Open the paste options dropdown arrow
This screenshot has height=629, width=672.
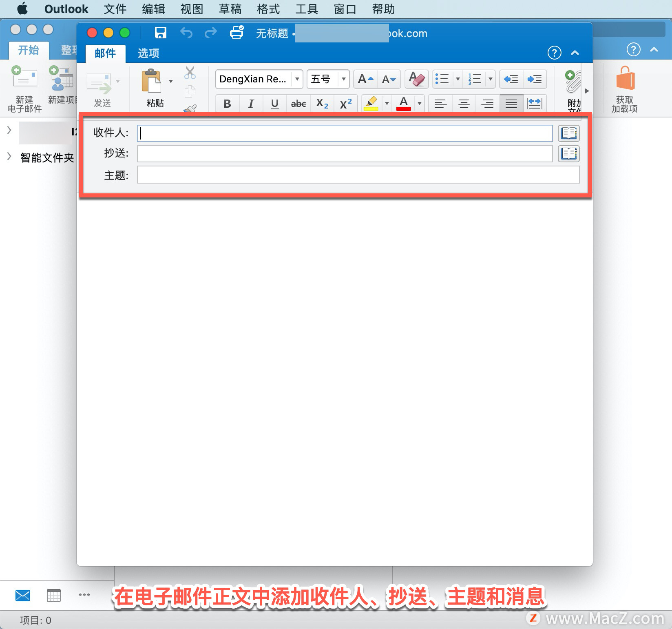pyautogui.click(x=171, y=81)
